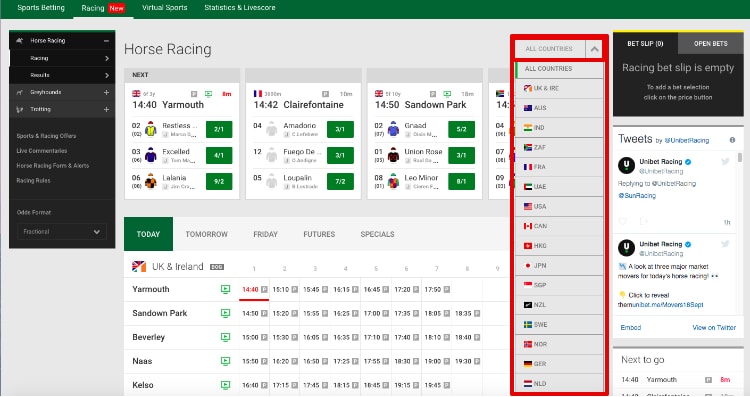This screenshot has width=750, height=397.
Task: Expand the Trotting sidebar section
Action: [106, 110]
